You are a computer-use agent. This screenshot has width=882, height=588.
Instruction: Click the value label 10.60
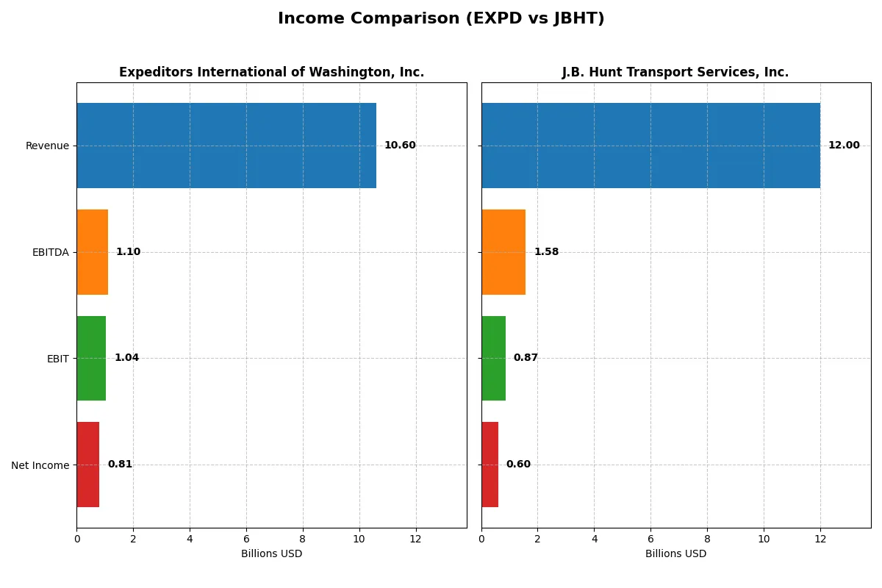[399, 145]
